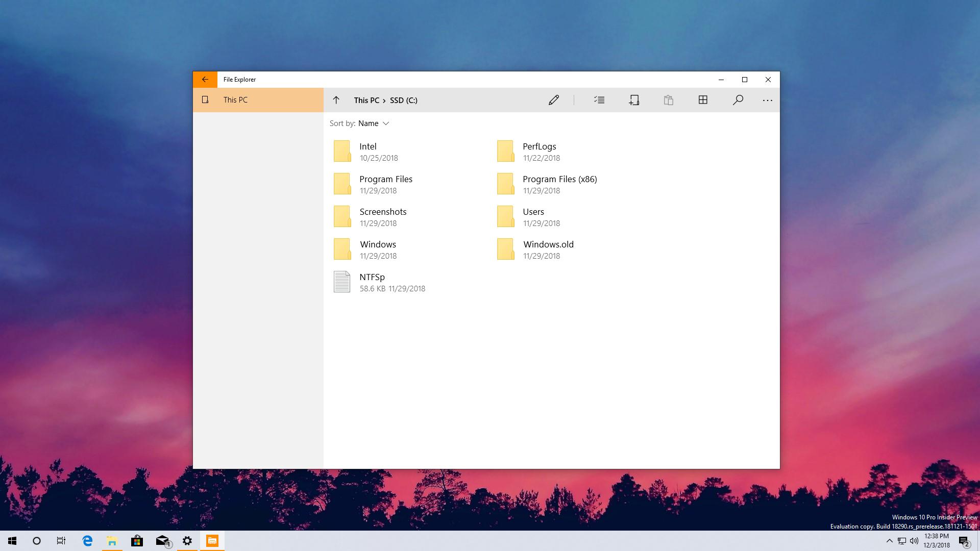Launch Settings from the taskbar
This screenshot has height=551, width=980.
click(187, 540)
